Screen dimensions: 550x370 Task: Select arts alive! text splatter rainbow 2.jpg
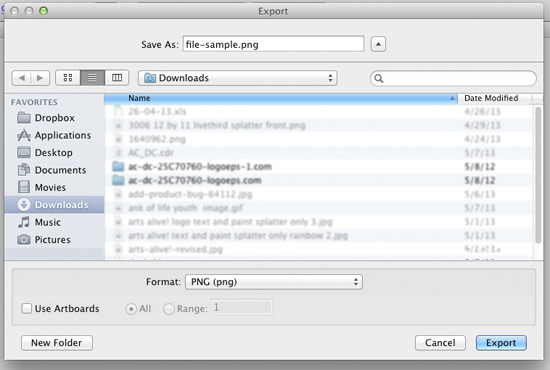point(238,236)
